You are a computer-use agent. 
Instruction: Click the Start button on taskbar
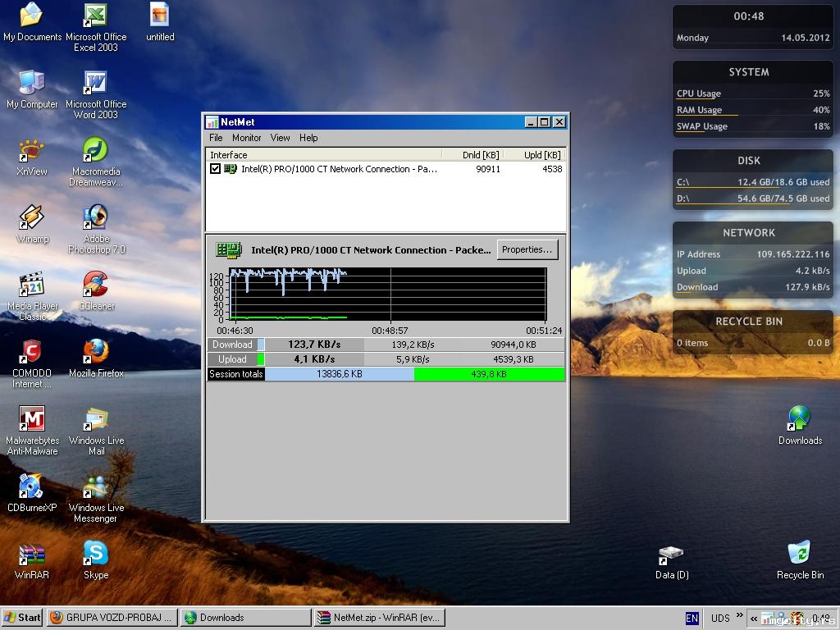(x=22, y=618)
